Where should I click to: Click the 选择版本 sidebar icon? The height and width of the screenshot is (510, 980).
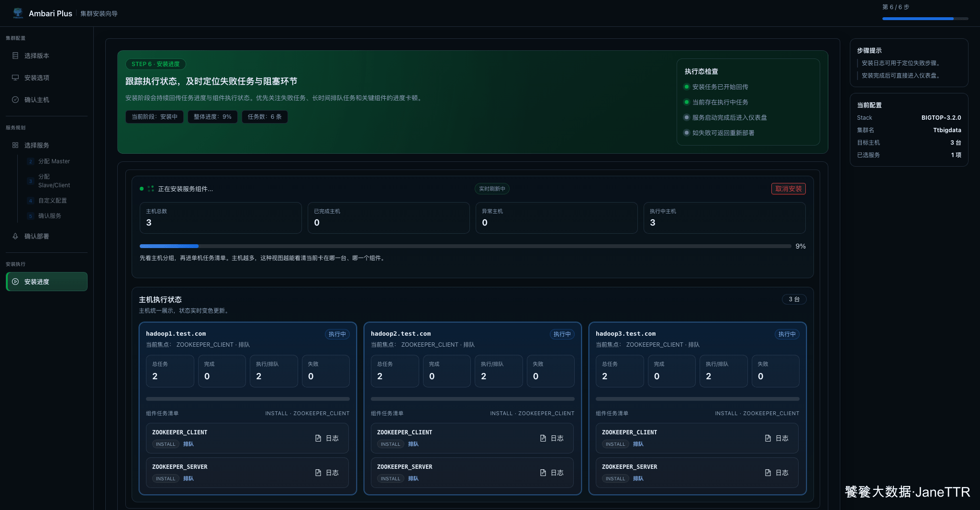pyautogui.click(x=15, y=56)
